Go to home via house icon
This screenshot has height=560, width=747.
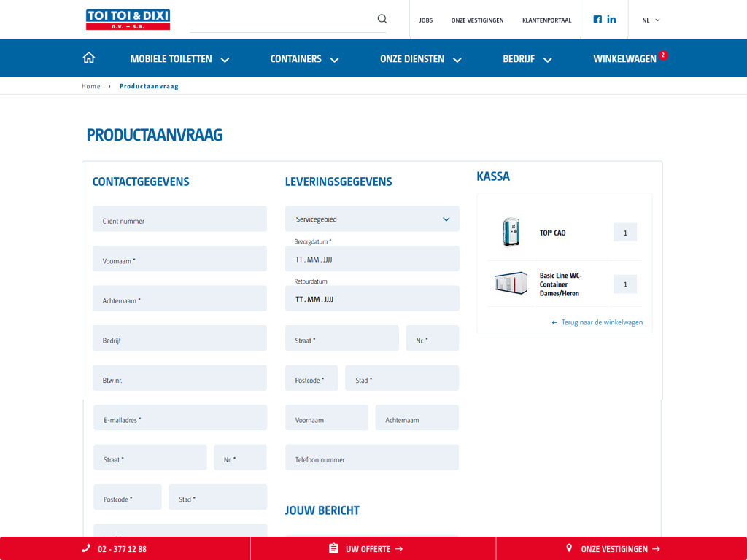[89, 58]
